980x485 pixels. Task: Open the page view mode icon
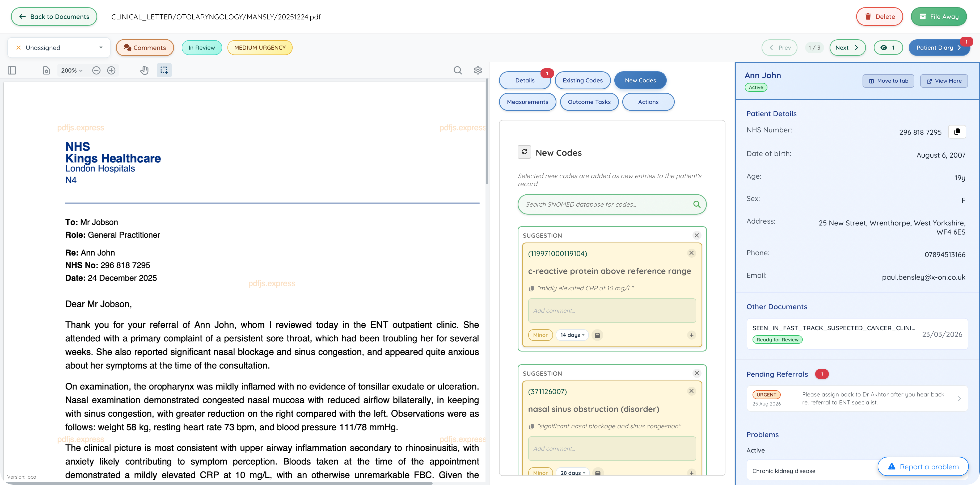[x=46, y=70]
